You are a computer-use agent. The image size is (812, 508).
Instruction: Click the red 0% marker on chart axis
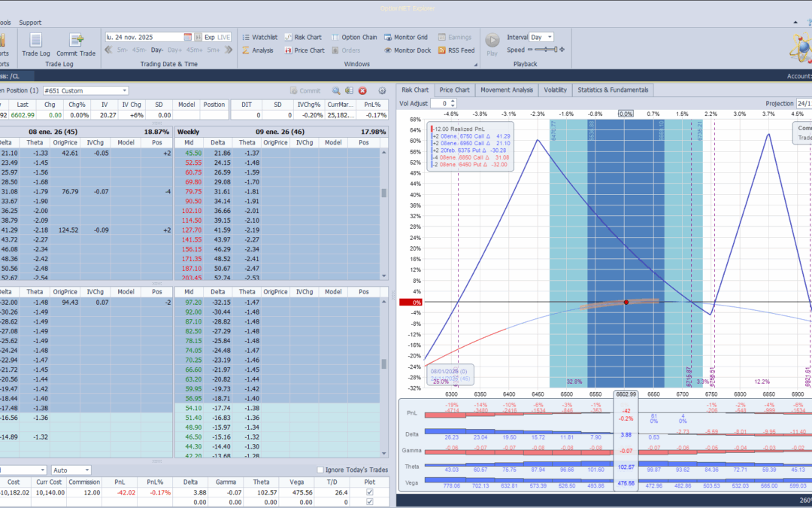coord(411,303)
